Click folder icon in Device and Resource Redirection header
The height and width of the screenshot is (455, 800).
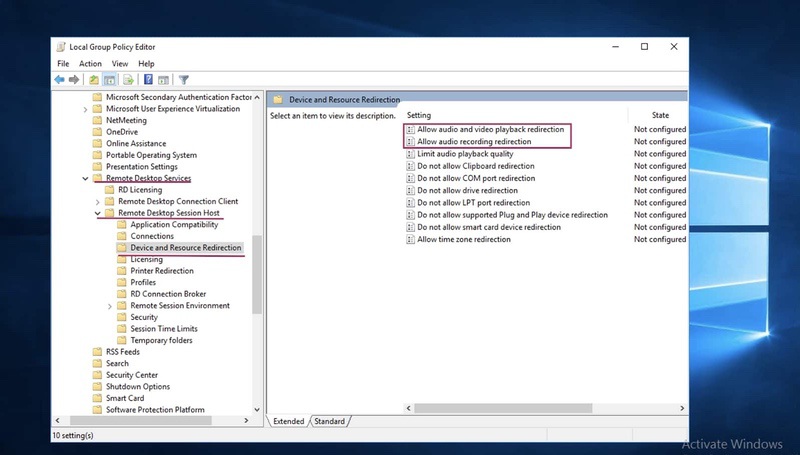click(x=278, y=99)
